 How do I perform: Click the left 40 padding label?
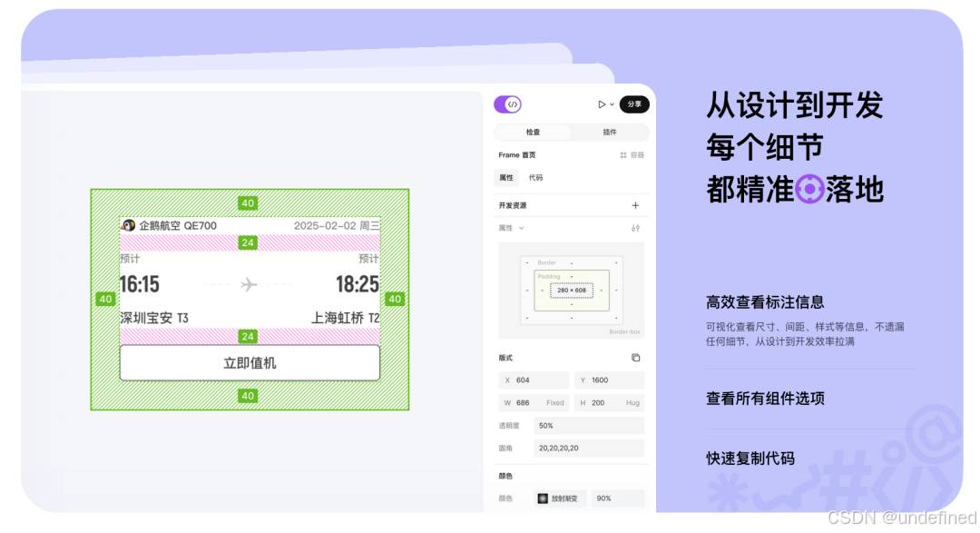click(105, 299)
